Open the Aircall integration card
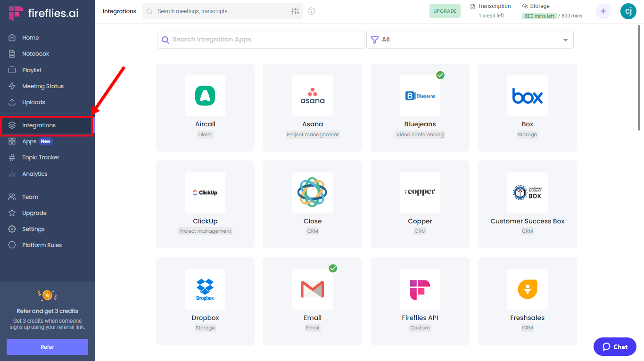This screenshot has height=361, width=644. click(205, 107)
